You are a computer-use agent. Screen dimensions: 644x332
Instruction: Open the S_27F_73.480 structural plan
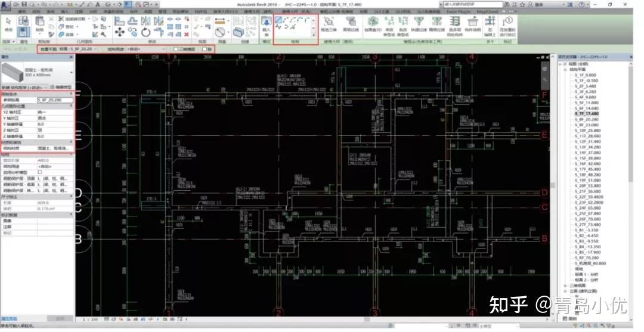[588, 225]
